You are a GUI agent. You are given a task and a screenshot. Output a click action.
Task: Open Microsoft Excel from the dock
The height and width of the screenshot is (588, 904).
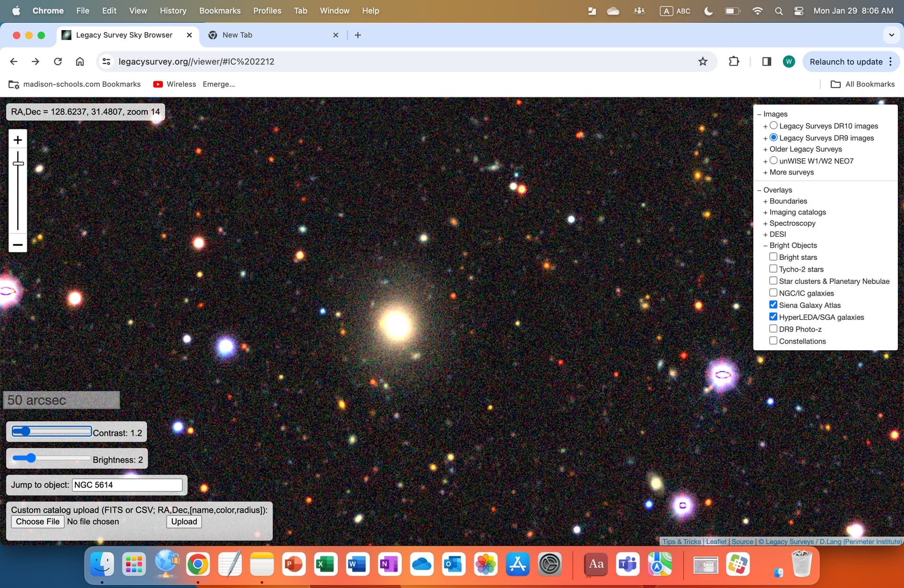pos(325,564)
